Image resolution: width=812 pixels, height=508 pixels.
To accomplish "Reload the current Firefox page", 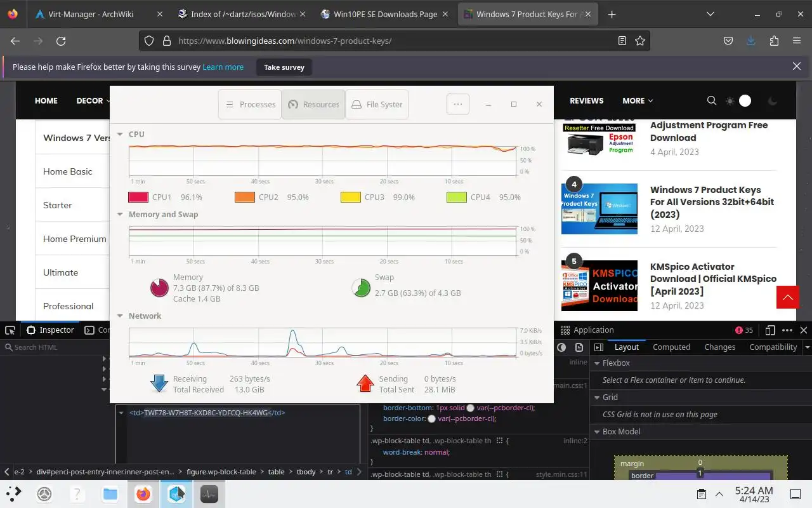I will tap(61, 41).
